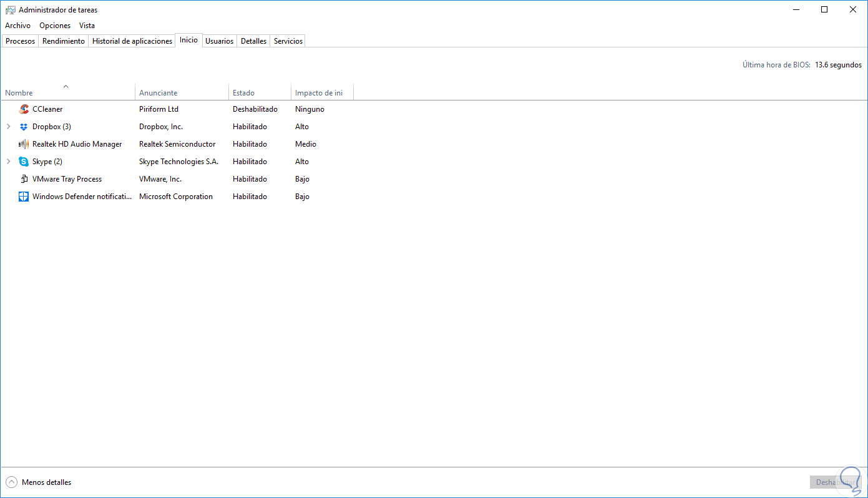Screen dimensions: 868x498
Task: Select the Dropbox (3) entry name
Action: 52,127
